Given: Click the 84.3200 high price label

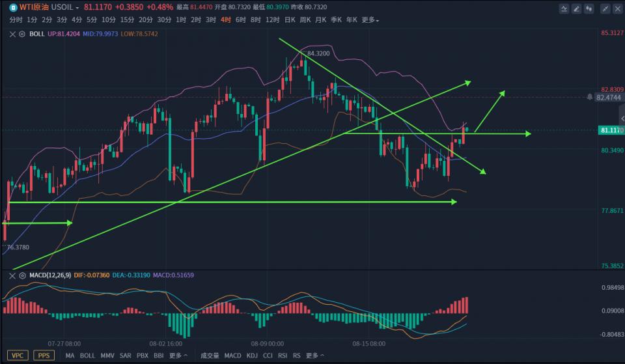Looking at the screenshot, I should 318,53.
